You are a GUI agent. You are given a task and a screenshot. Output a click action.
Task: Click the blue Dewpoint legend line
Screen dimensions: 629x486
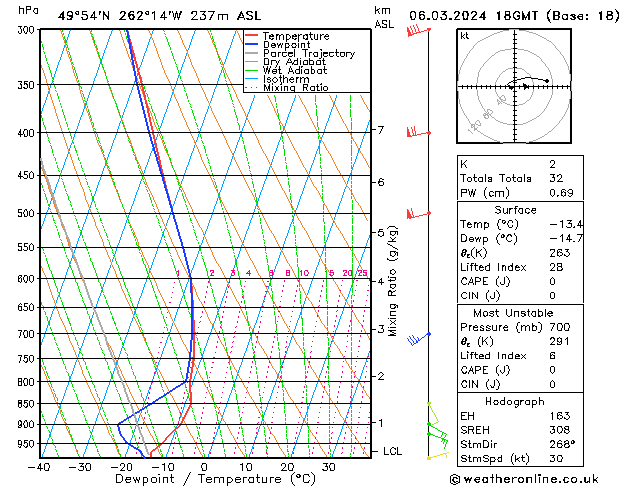point(252,44)
